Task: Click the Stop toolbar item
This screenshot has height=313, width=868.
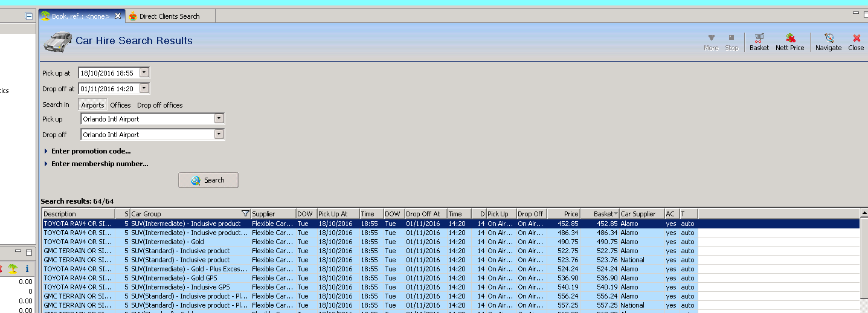Action: 731,42
